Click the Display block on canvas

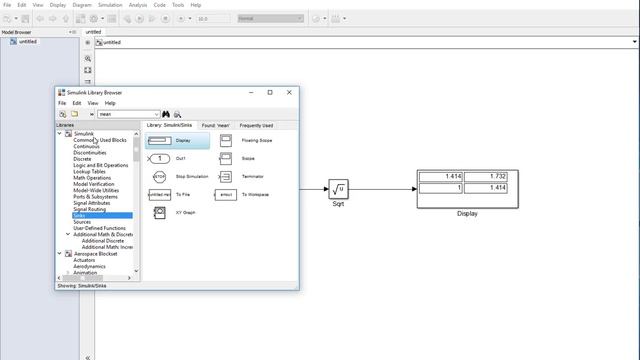[x=468, y=189]
